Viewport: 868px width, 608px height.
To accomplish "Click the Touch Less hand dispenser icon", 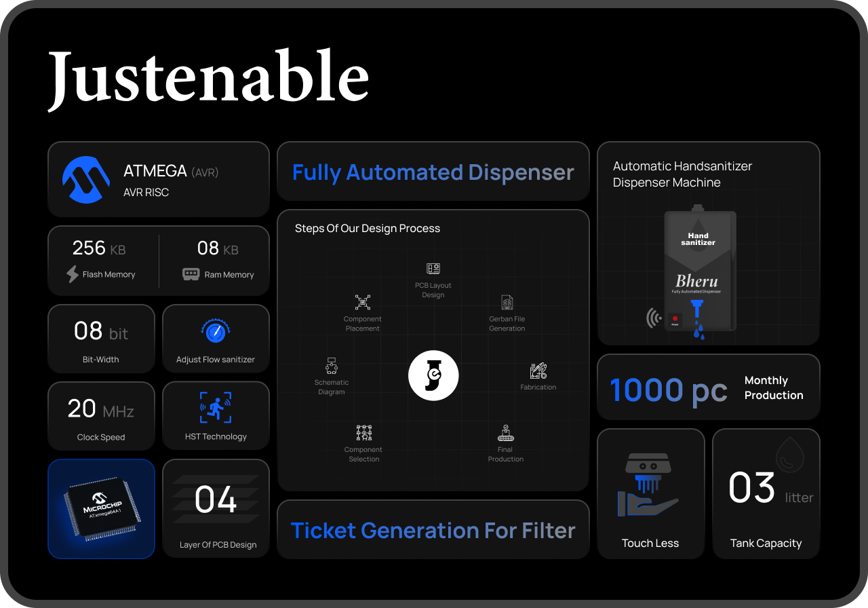I will 648,484.
